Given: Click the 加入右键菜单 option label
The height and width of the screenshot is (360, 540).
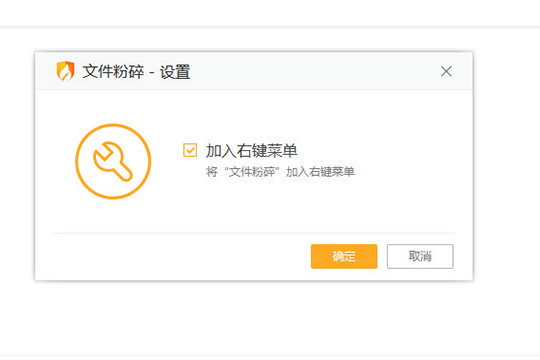Looking at the screenshot, I should (x=251, y=151).
